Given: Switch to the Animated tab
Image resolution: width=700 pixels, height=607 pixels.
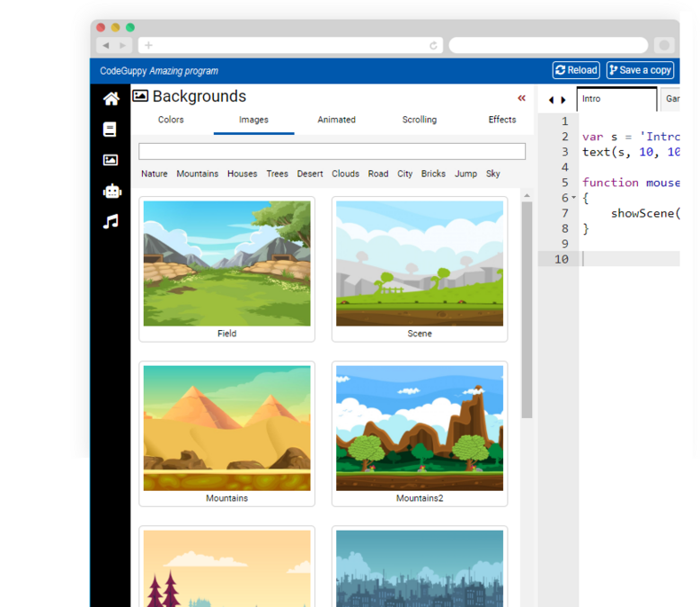Looking at the screenshot, I should pyautogui.click(x=336, y=120).
